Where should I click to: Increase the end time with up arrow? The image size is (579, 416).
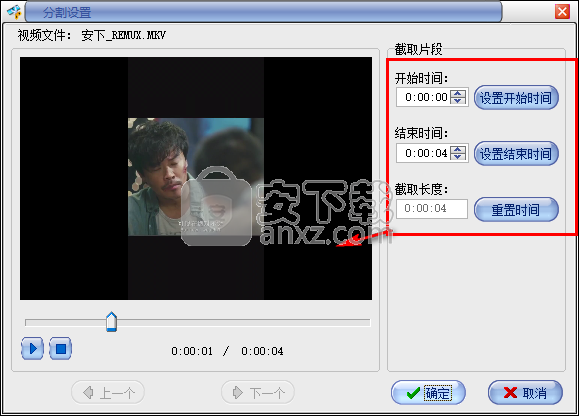click(x=458, y=149)
